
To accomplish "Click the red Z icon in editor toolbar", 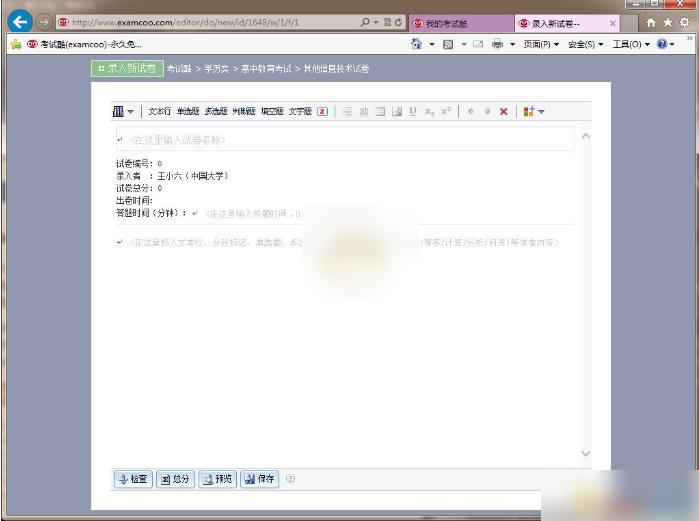I will coord(322,111).
